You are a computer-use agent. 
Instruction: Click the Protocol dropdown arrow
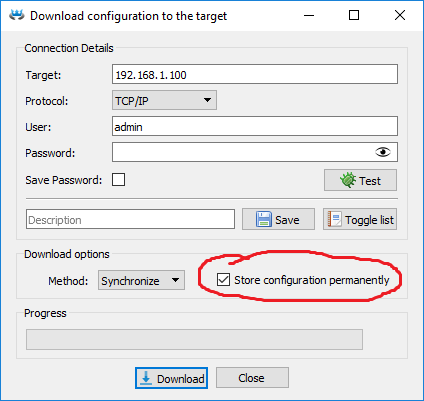207,100
